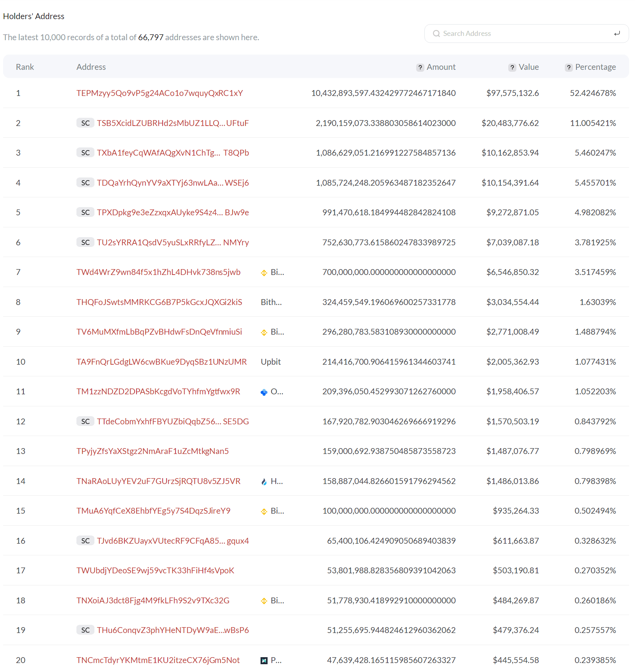This screenshot has height=672, width=635.
Task: Click the Binance icon in rank 7 row
Action: [264, 273]
